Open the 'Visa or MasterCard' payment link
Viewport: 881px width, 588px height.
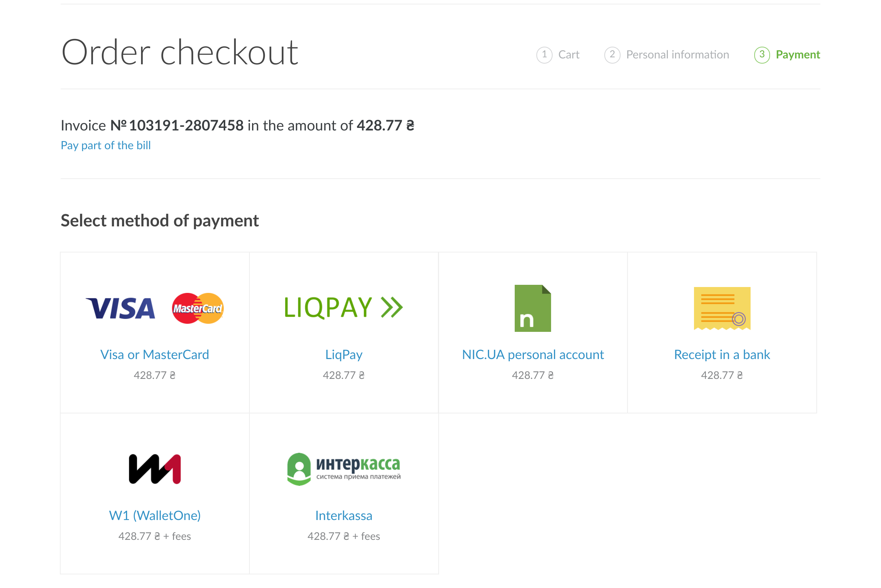pyautogui.click(x=154, y=354)
